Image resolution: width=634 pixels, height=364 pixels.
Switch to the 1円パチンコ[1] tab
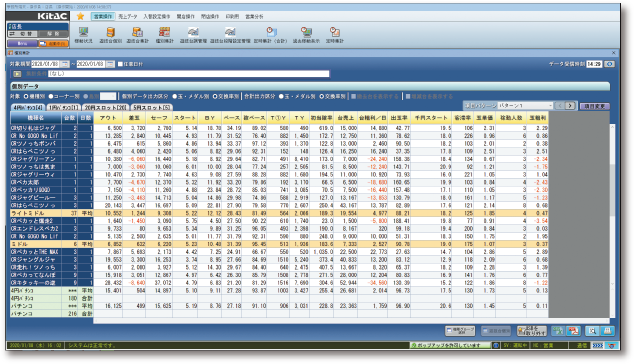(x=63, y=108)
